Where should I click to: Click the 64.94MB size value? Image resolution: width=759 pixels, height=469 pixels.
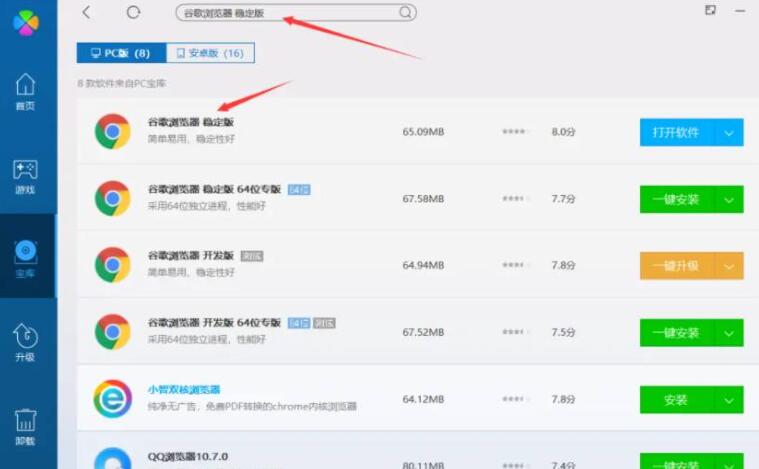pos(423,265)
